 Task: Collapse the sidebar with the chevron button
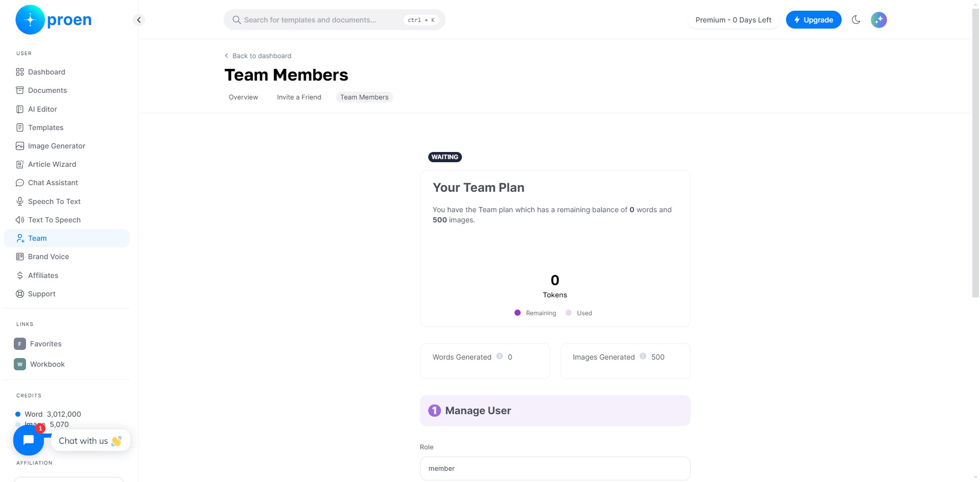point(139,20)
